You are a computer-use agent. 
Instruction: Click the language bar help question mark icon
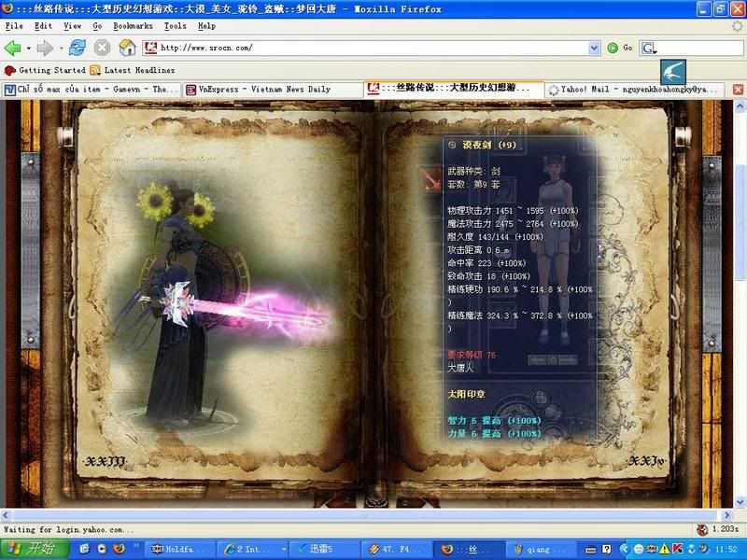tap(606, 550)
